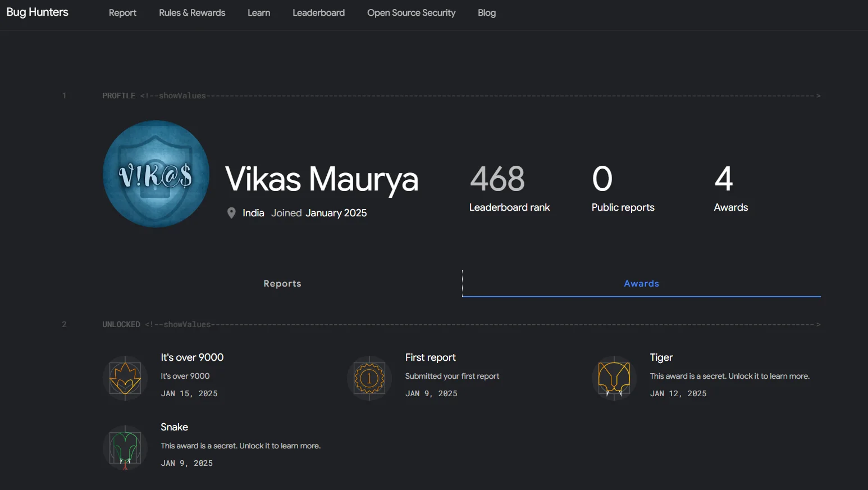
Task: Click the Vikas Maurya profile name
Action: [x=322, y=179]
